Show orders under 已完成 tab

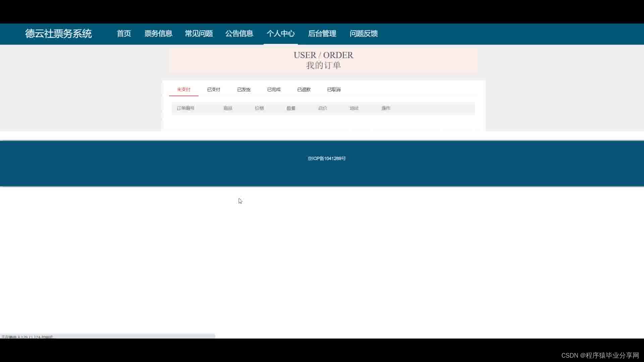coord(274,89)
